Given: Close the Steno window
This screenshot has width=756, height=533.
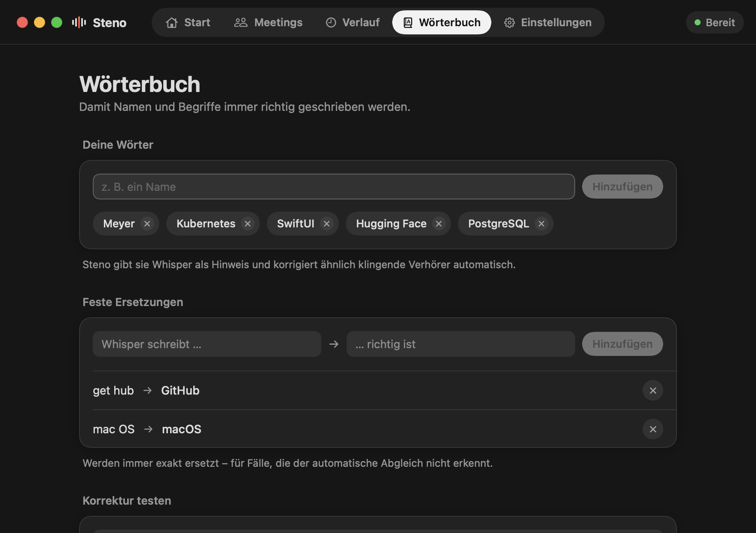Looking at the screenshot, I should pos(22,22).
